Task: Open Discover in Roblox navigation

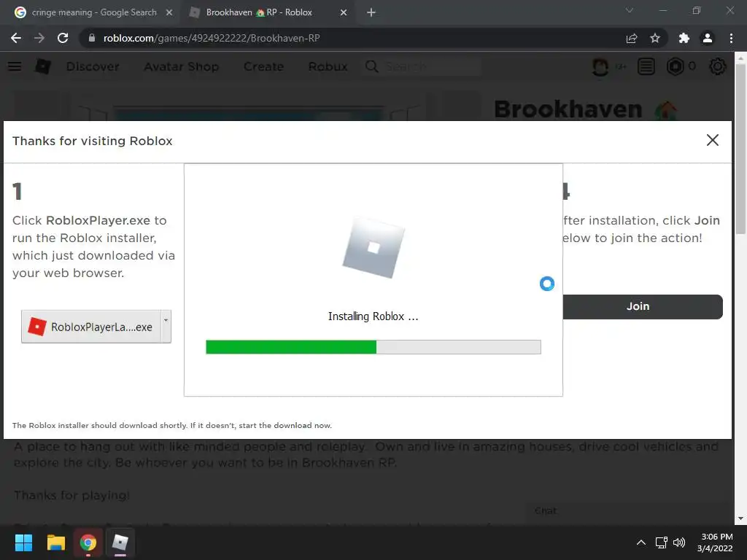Action: tap(93, 66)
